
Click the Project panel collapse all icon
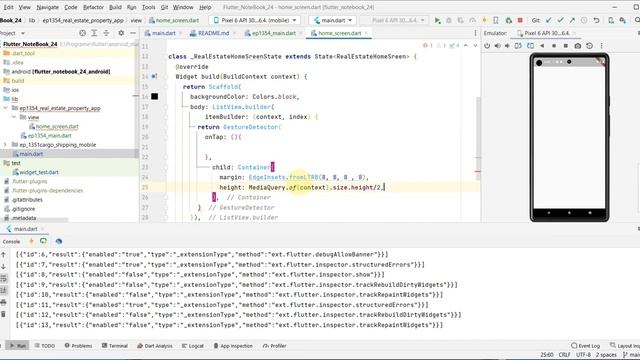(106, 33)
